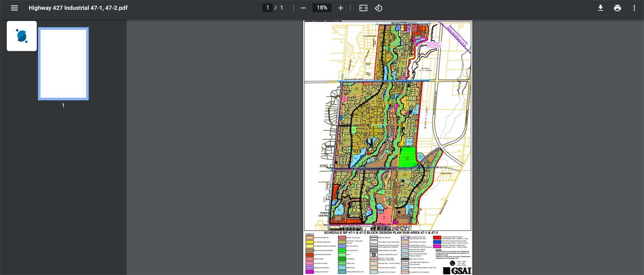The height and width of the screenshot is (275, 644).
Task: Download the PDF file
Action: click(600, 8)
